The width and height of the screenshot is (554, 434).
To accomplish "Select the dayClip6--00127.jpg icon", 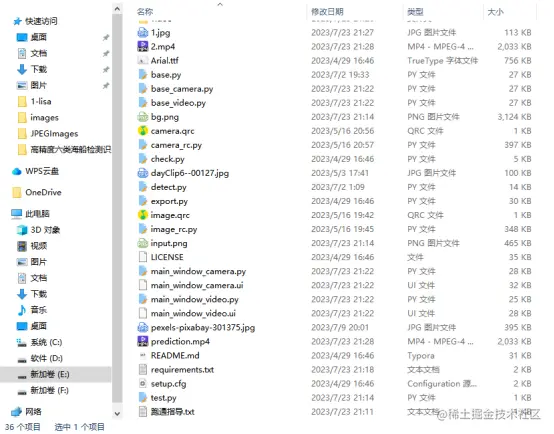I will [142, 173].
